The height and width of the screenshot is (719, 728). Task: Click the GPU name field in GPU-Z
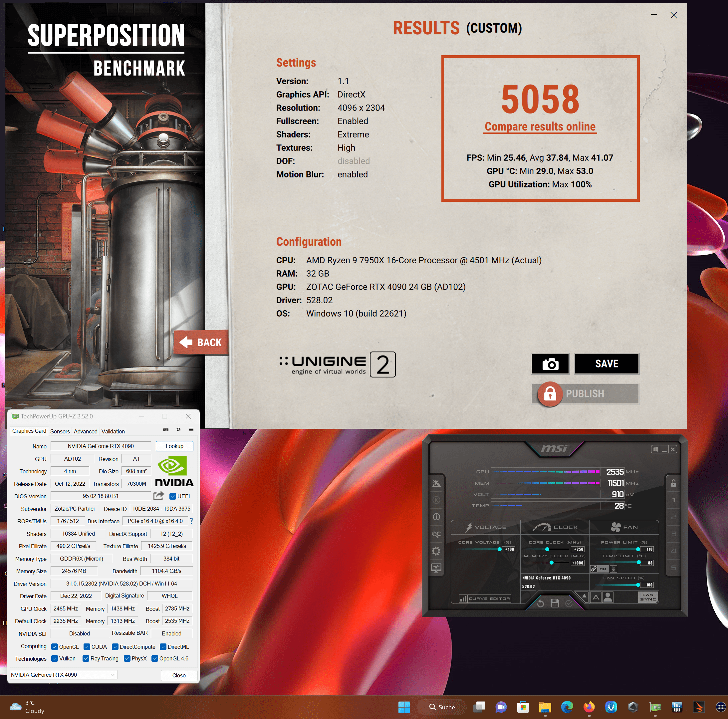click(101, 446)
